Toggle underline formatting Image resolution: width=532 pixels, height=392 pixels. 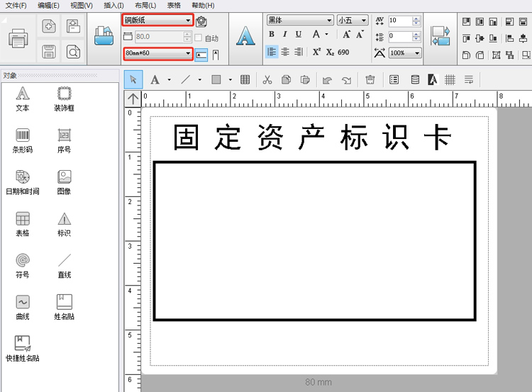[298, 34]
